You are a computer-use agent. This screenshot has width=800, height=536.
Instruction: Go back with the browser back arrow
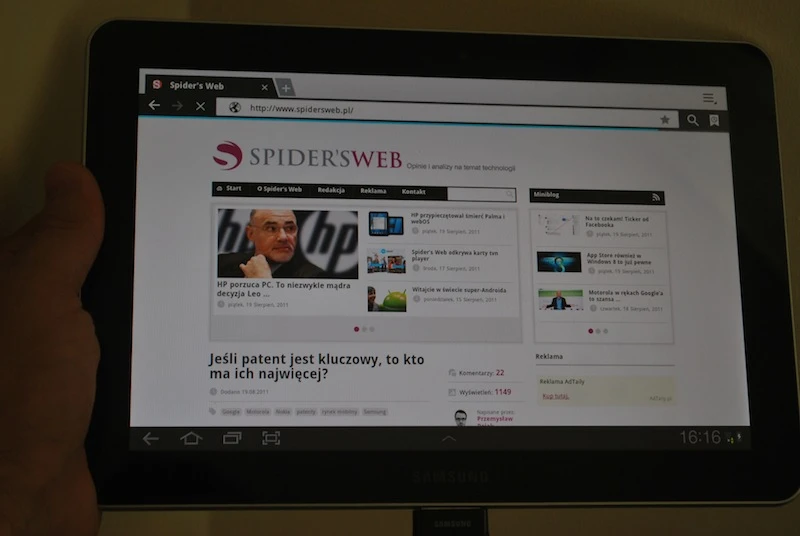point(154,105)
